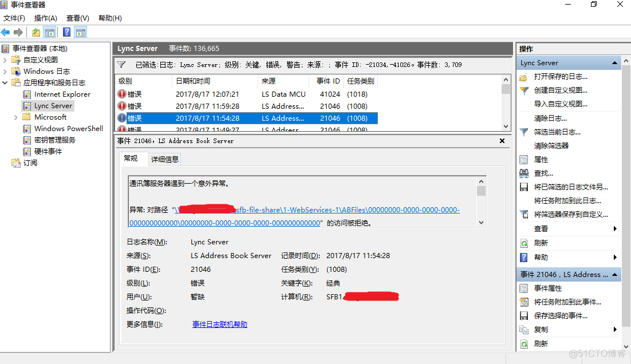
Task: Click 刷新 under Lync Server actions
Action: coord(541,243)
